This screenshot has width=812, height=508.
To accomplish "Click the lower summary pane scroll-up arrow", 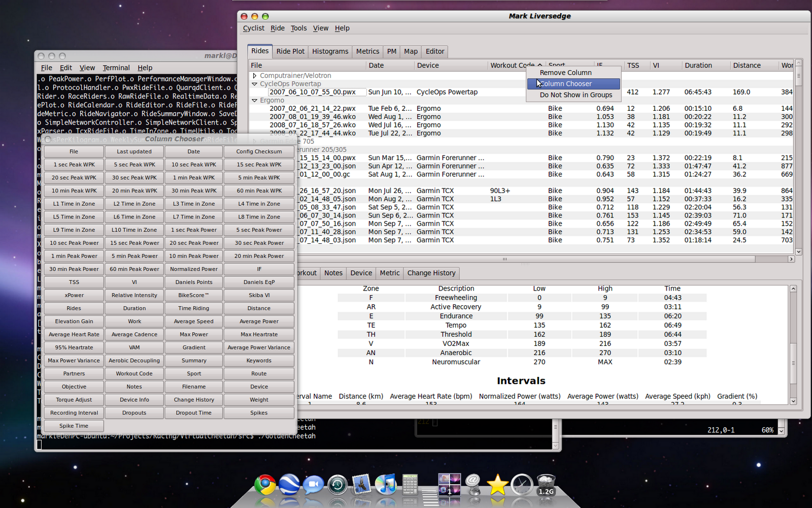I will [793, 289].
